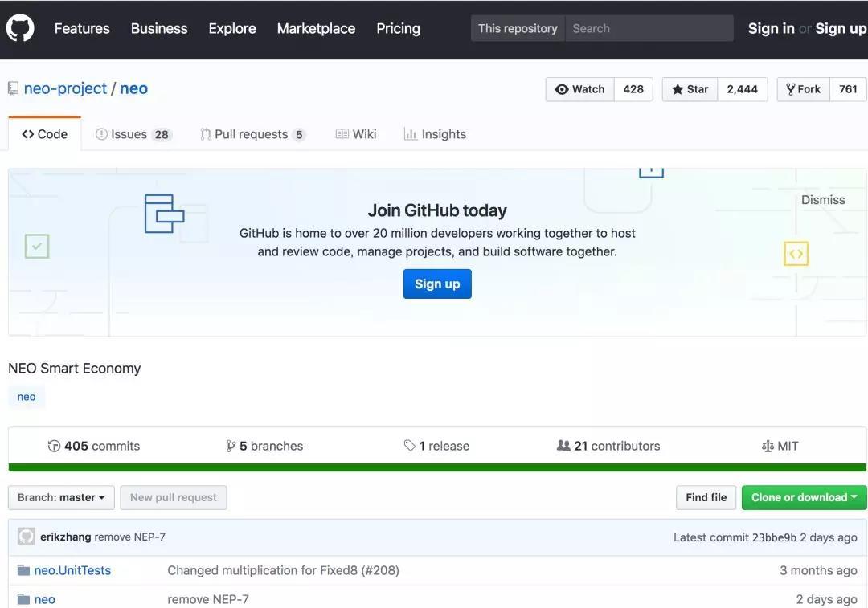Open the Pull requests tab
868x608 pixels.
tap(252, 134)
